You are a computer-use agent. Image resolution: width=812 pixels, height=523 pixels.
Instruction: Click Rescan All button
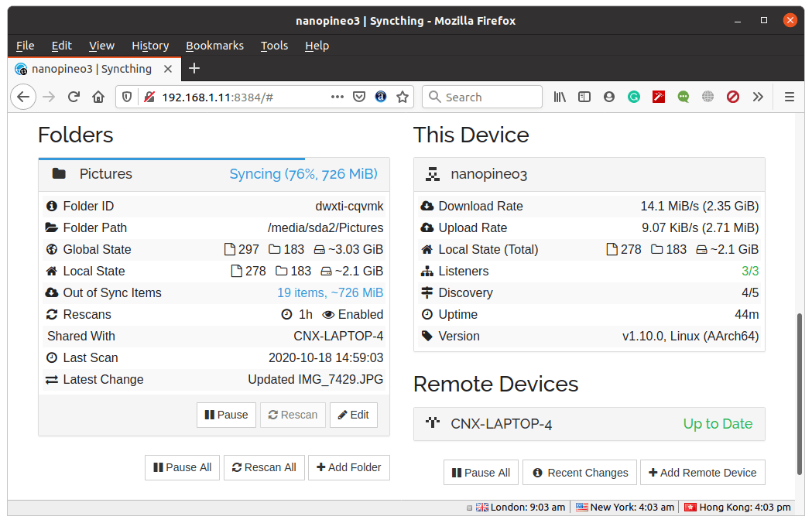click(x=264, y=467)
